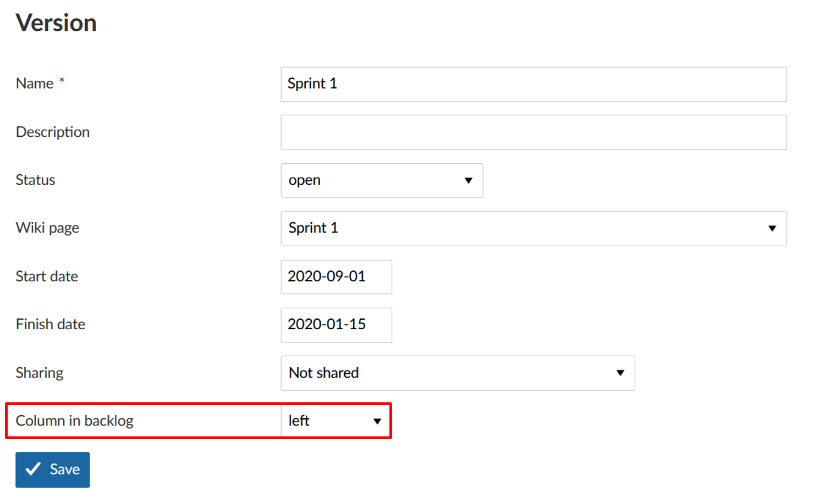Click the Sharing dropdown arrow
825x504 pixels.
[x=620, y=373]
